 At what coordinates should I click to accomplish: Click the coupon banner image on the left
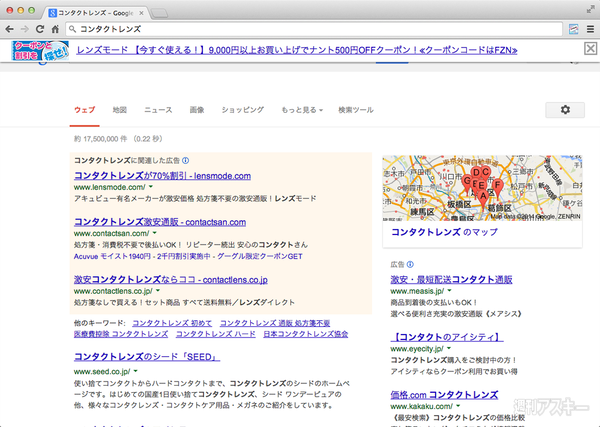click(40, 51)
